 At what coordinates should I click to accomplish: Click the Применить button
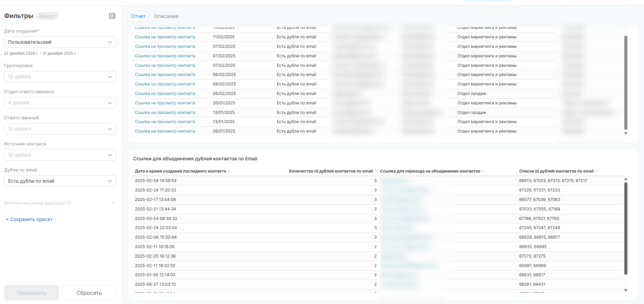pos(32,293)
